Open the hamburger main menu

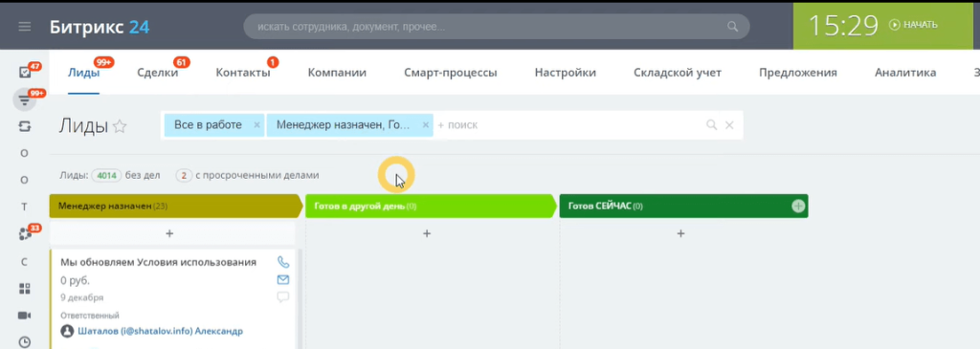click(24, 26)
